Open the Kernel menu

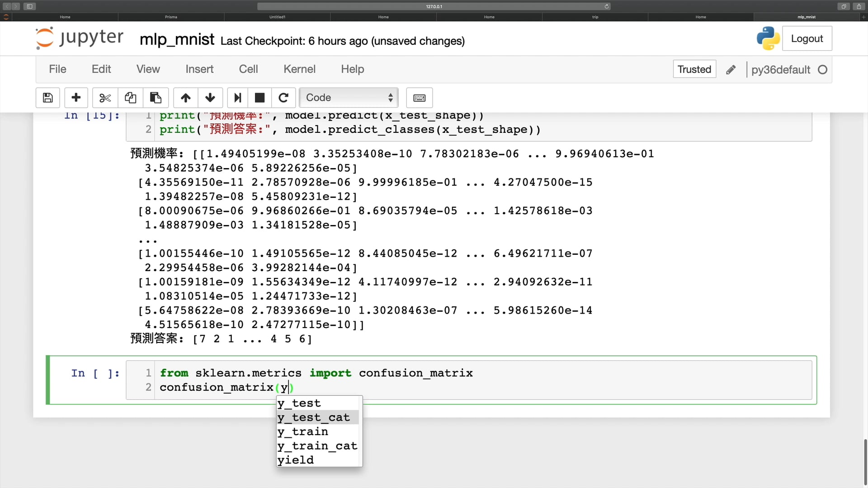pos(299,69)
